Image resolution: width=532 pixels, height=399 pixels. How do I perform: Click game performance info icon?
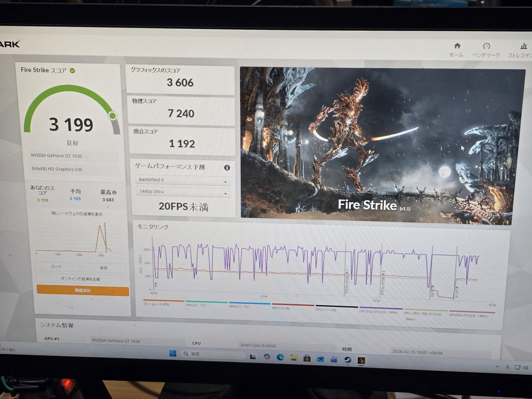point(227,168)
